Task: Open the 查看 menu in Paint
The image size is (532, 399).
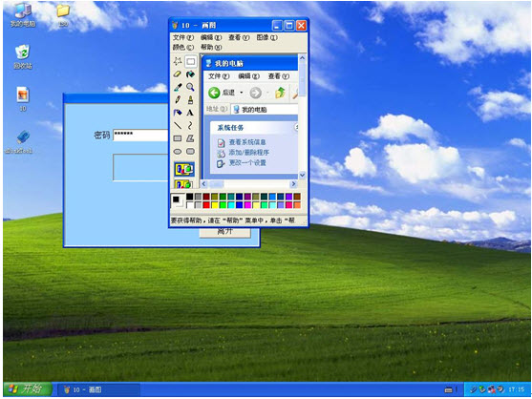Action: click(x=239, y=37)
